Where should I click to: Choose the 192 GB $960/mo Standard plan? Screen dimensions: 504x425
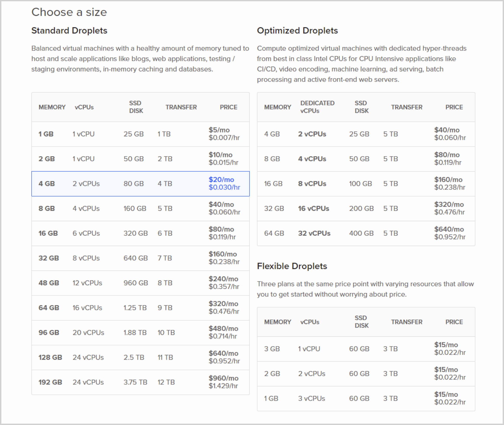[140, 382]
